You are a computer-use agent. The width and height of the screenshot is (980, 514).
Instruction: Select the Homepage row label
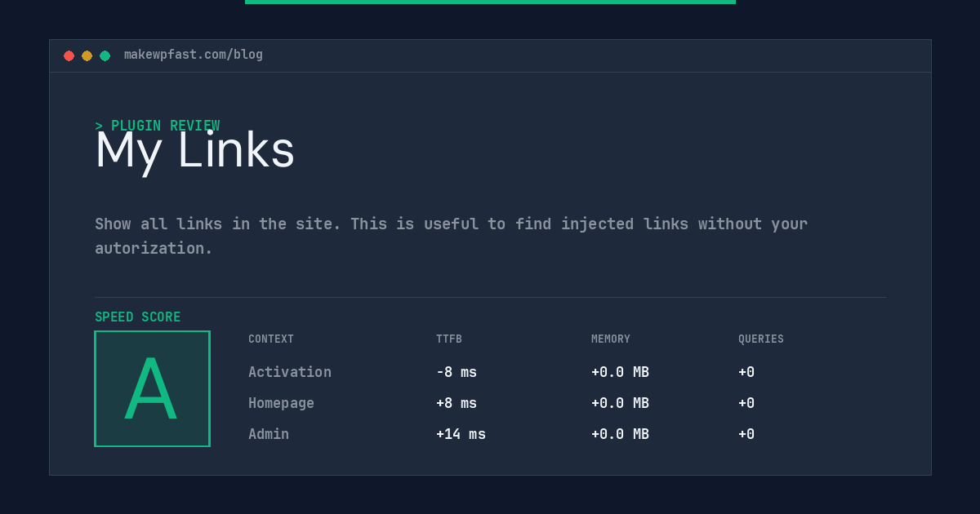click(281, 403)
